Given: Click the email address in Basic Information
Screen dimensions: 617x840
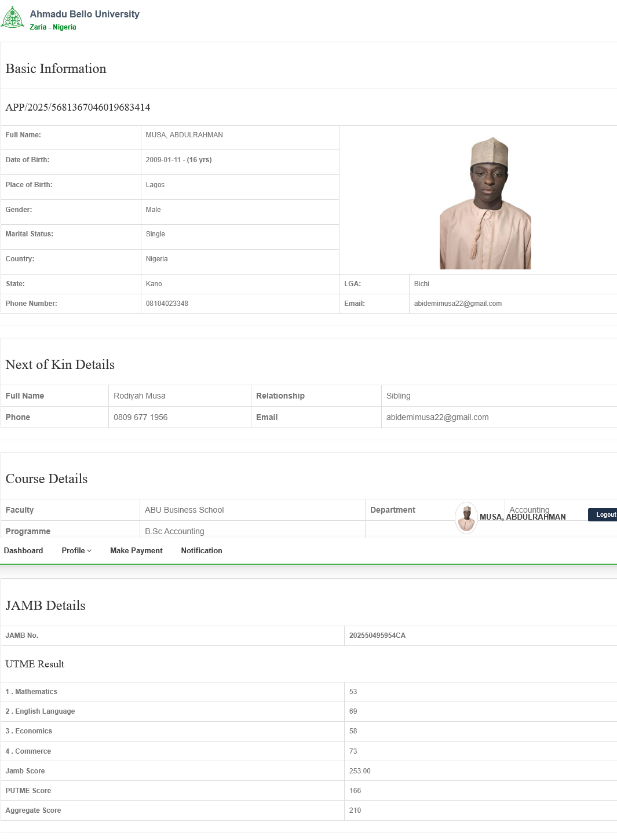Looking at the screenshot, I should point(458,304).
